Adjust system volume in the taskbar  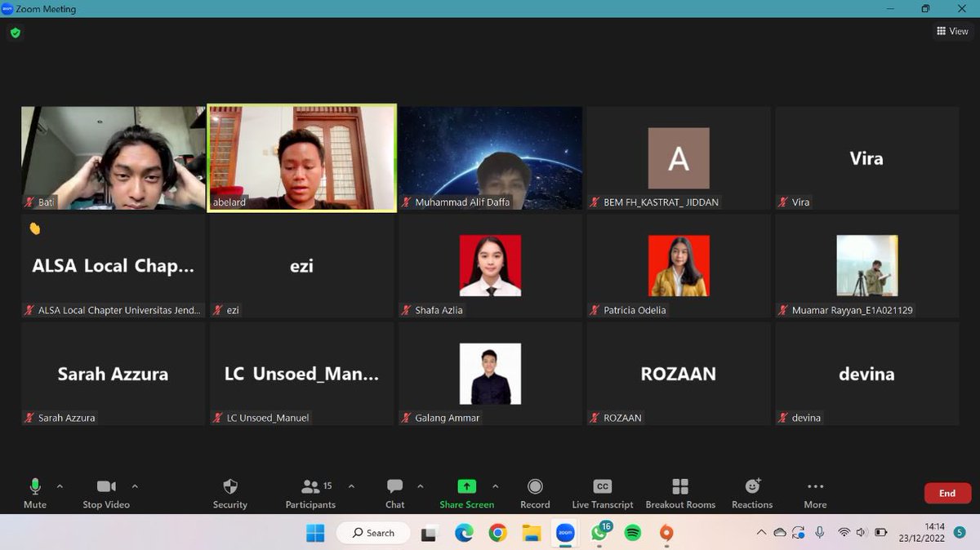(860, 533)
